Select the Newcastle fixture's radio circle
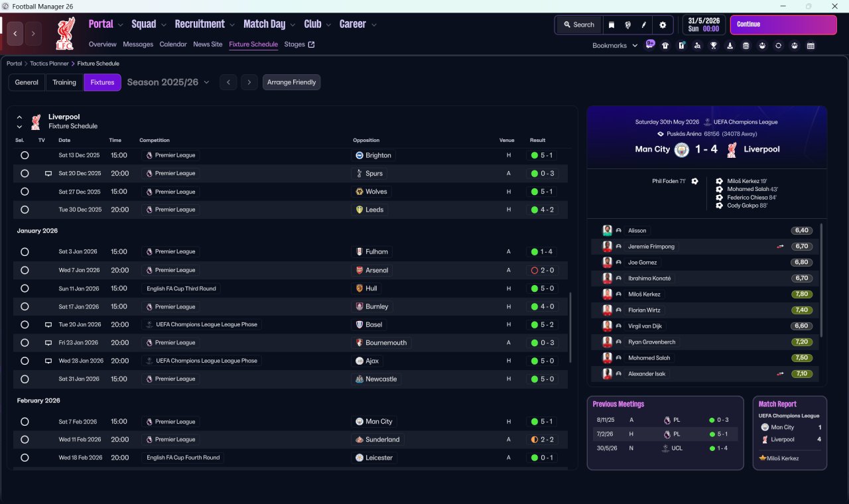This screenshot has height=504, width=849. [x=25, y=379]
